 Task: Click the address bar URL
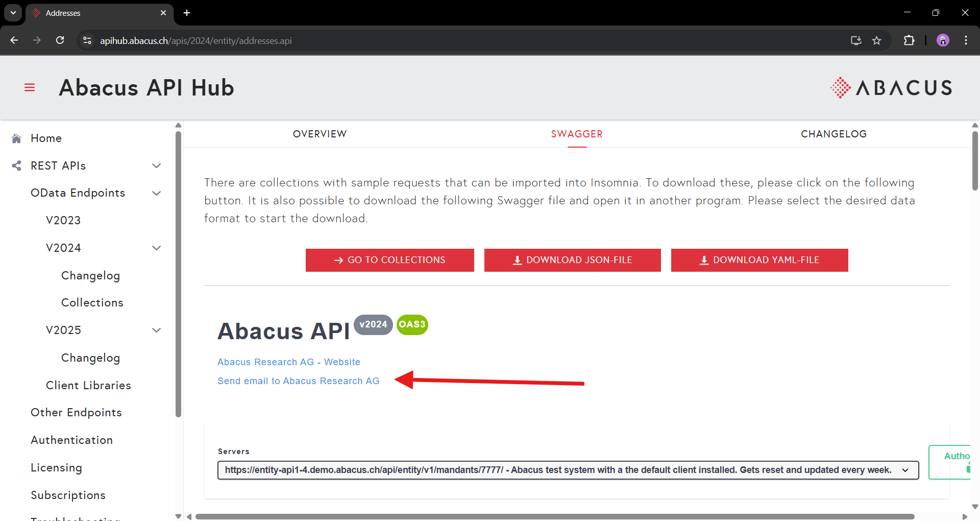click(x=196, y=40)
